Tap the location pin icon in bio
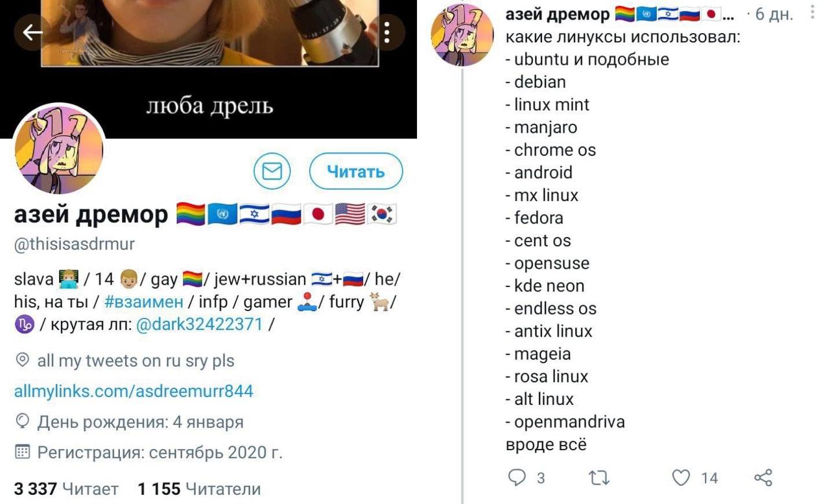Viewport: 830px width, 504px height. tap(22, 360)
